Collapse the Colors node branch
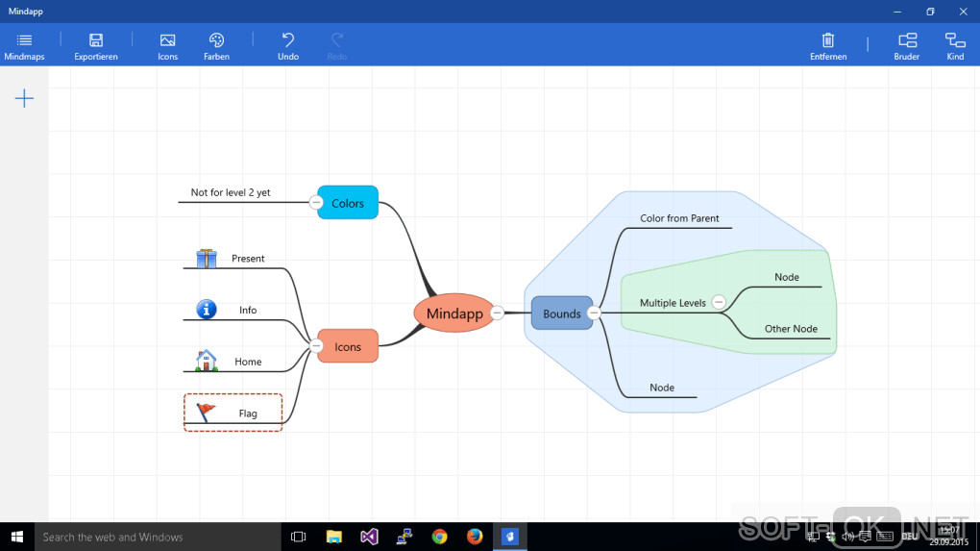The height and width of the screenshot is (551, 980). pos(316,203)
